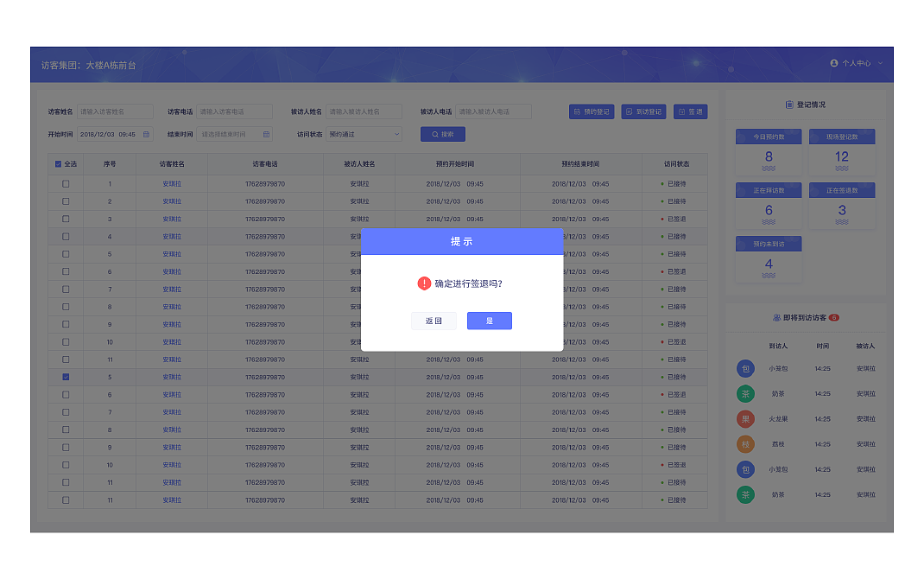This screenshot has height=579, width=924.
Task: Toggle the 全选 select-all checkbox
Action: tap(59, 164)
